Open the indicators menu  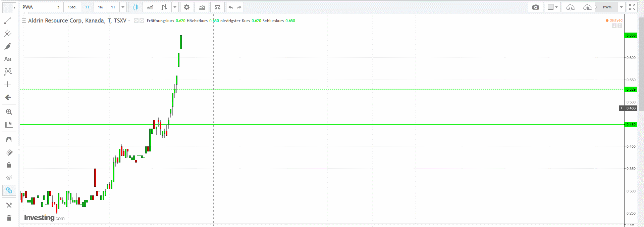point(202,7)
